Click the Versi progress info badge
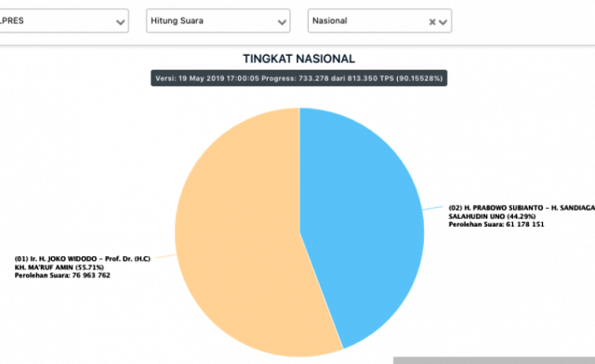The width and height of the screenshot is (595, 364). click(299, 78)
